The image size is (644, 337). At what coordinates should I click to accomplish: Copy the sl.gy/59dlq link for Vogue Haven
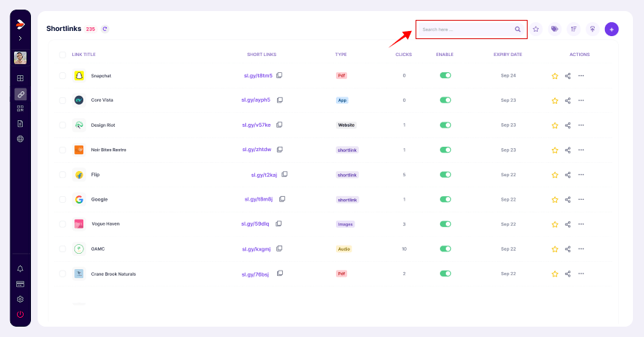coord(279,223)
